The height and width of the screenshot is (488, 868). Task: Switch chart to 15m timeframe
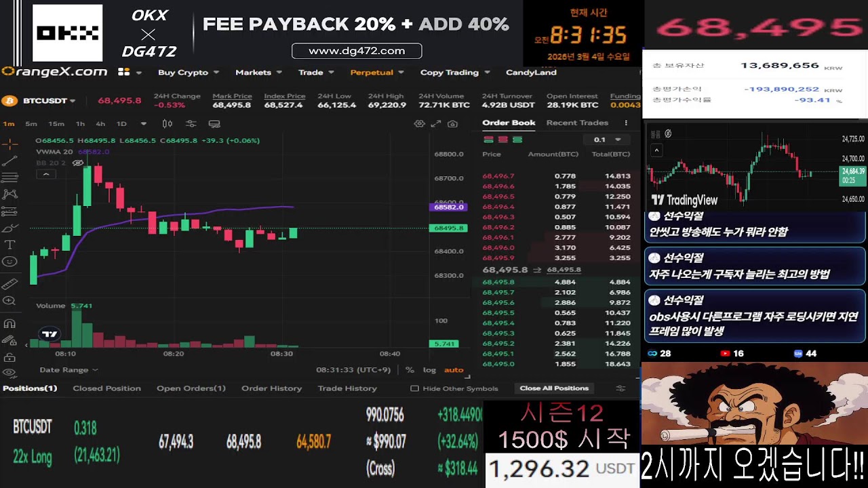coord(56,123)
